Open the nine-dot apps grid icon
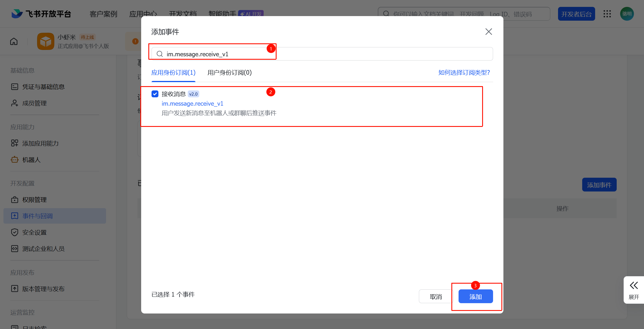Viewport: 644px width, 329px height. [x=607, y=14]
